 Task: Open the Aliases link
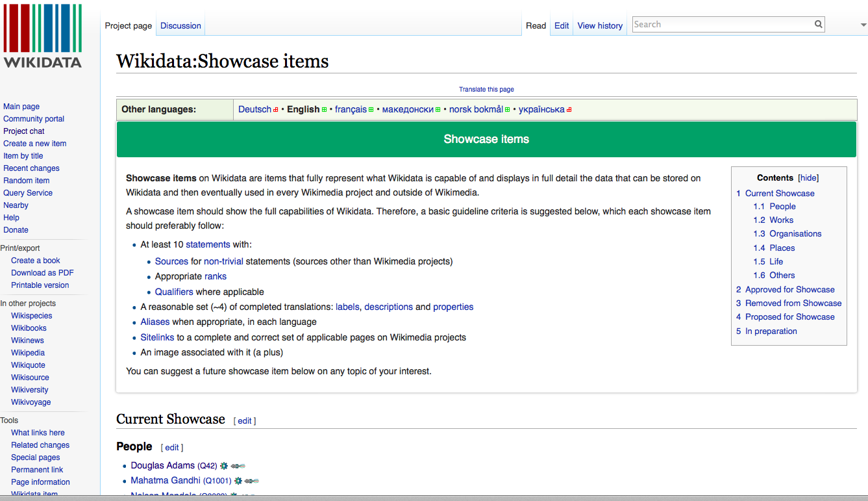155,322
